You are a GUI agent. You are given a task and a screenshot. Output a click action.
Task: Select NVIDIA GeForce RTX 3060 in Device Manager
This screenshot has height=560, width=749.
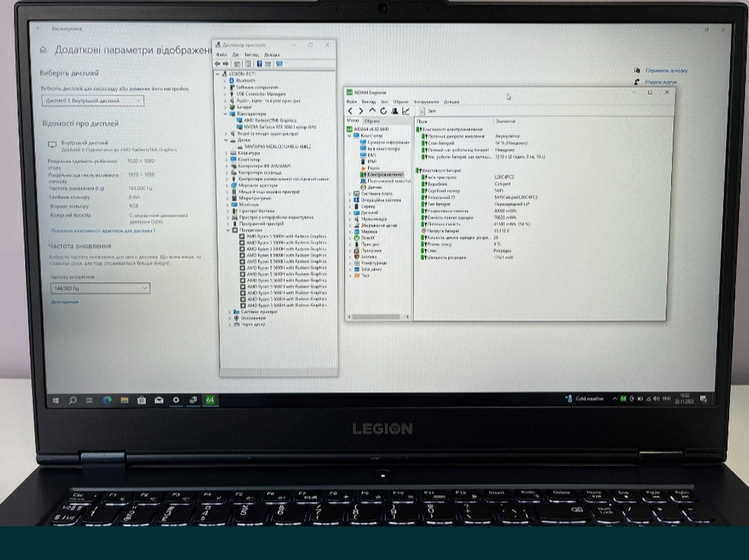[x=278, y=127]
